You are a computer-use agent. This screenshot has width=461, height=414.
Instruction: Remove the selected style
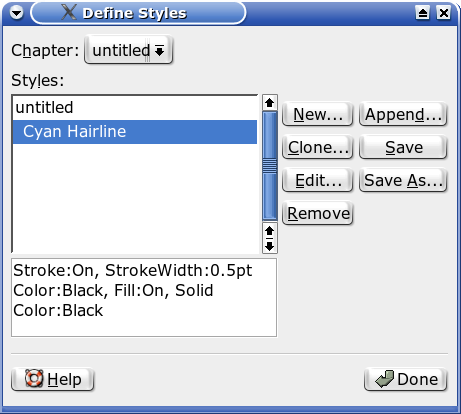click(x=318, y=213)
